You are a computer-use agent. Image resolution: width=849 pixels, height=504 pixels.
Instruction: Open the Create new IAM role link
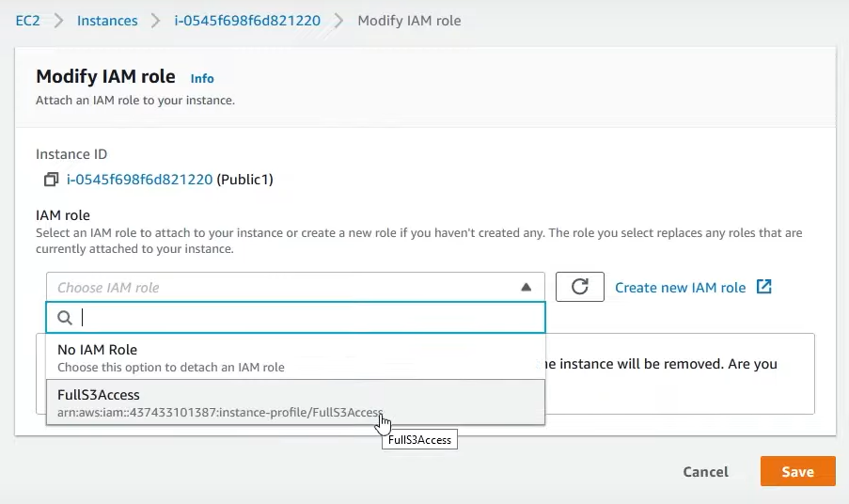coord(680,288)
